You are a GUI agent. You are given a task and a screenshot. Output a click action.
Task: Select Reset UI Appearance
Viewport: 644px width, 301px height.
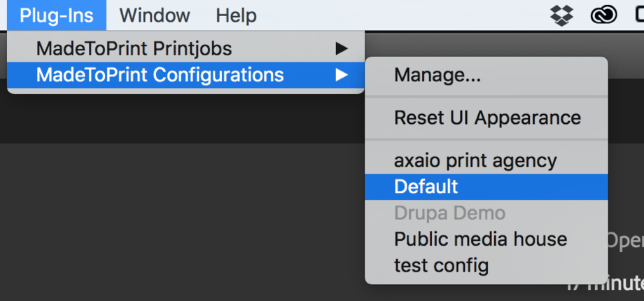[486, 118]
